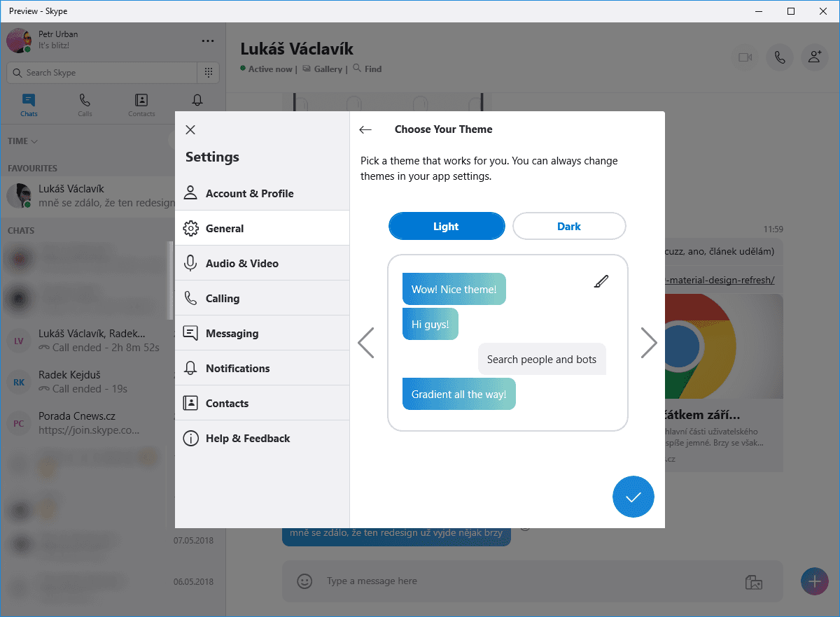Click Petr Urban's profile avatar
Image resolution: width=840 pixels, height=617 pixels.
[x=19, y=41]
